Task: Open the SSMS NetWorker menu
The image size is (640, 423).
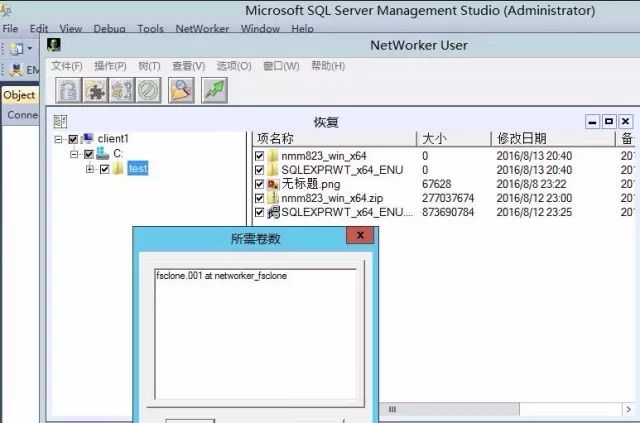Action: 202,29
